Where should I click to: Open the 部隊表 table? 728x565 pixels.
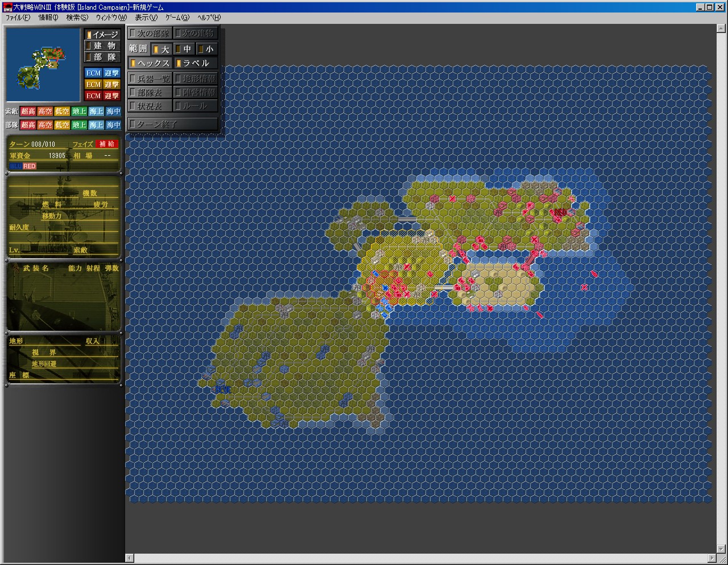tap(150, 92)
